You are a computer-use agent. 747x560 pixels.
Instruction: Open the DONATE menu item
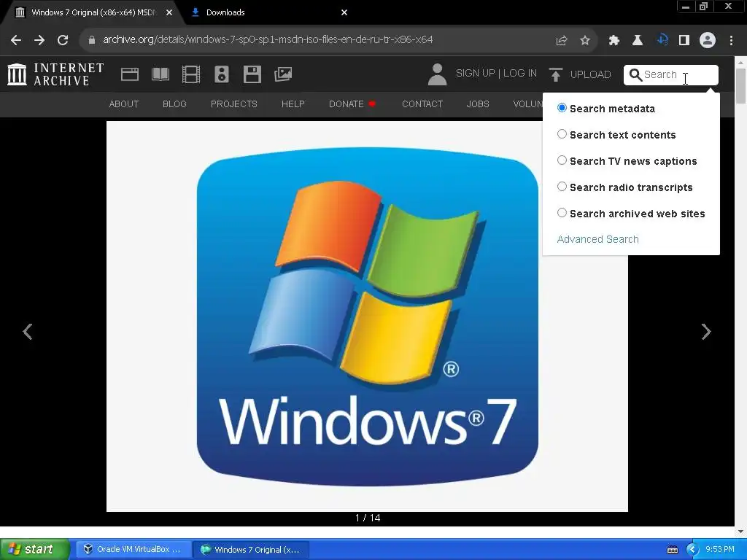352,104
